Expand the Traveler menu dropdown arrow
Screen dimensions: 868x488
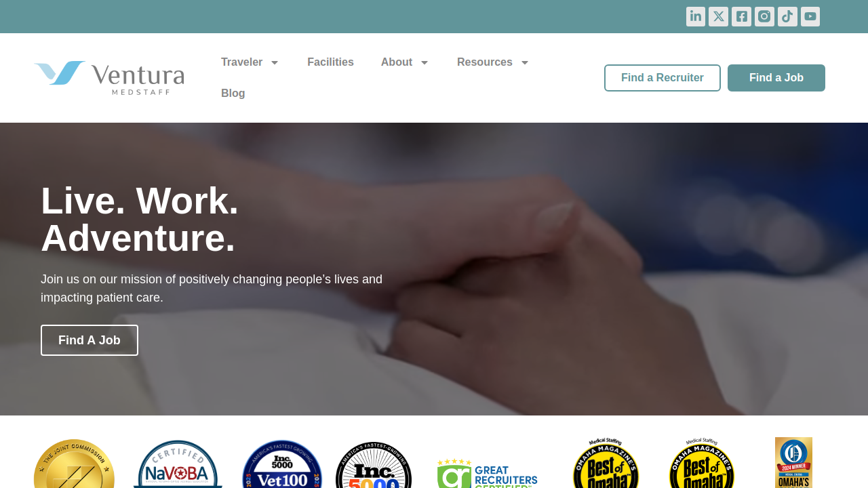(275, 62)
